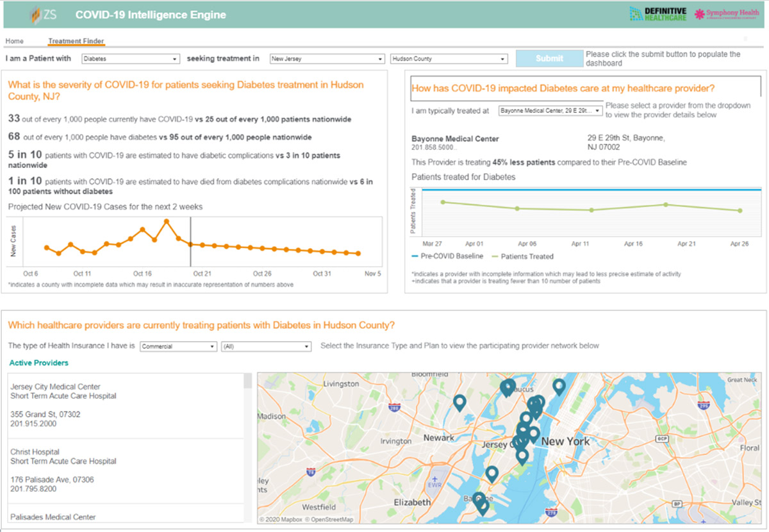Viewport: 769px width, 532px height.
Task: Switch to the Treatment Finder tab
Action: [x=76, y=41]
